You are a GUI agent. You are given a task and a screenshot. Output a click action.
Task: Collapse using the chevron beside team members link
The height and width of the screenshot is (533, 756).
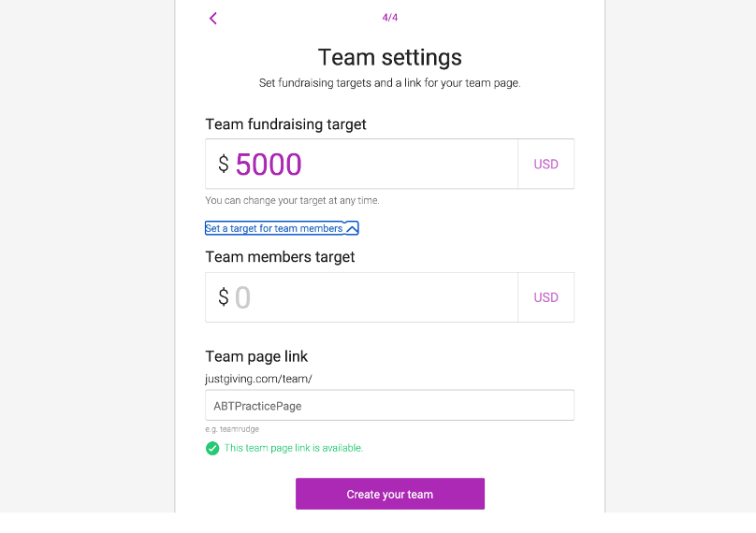click(352, 228)
